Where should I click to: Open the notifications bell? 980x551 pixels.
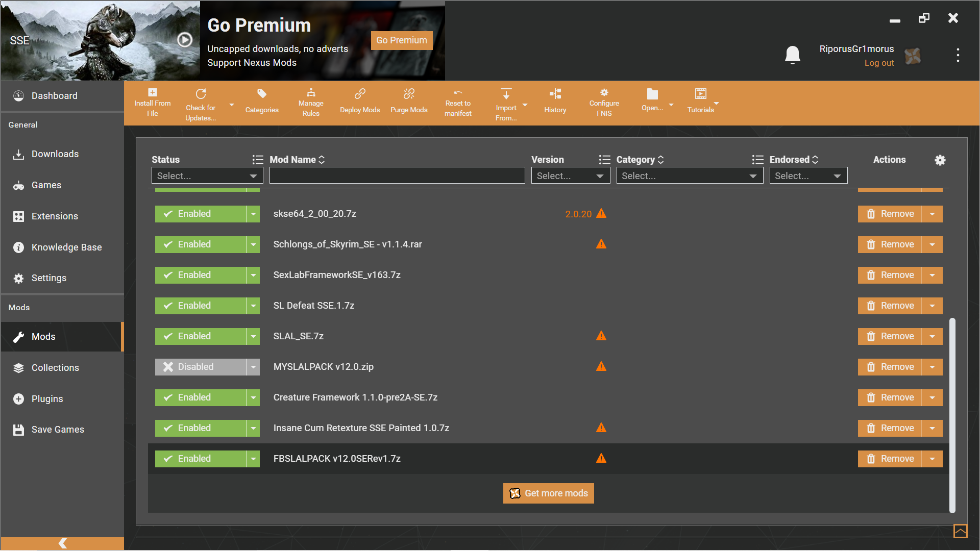(x=792, y=55)
